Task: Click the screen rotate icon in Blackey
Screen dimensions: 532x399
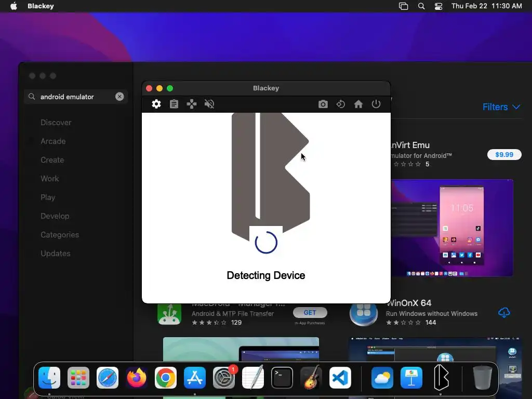Action: (341, 104)
